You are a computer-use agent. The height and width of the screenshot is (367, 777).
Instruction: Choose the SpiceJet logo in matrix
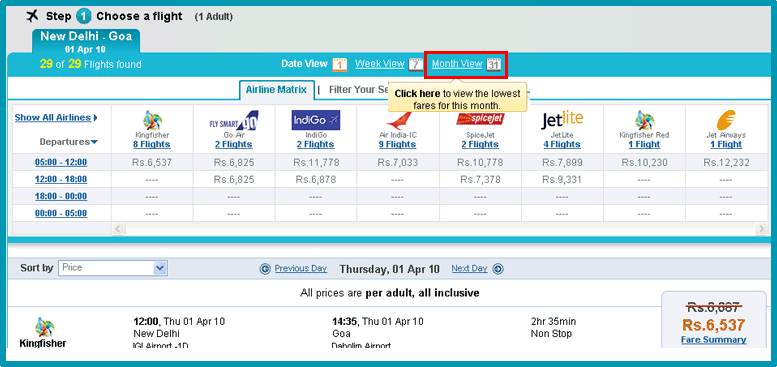[480, 118]
